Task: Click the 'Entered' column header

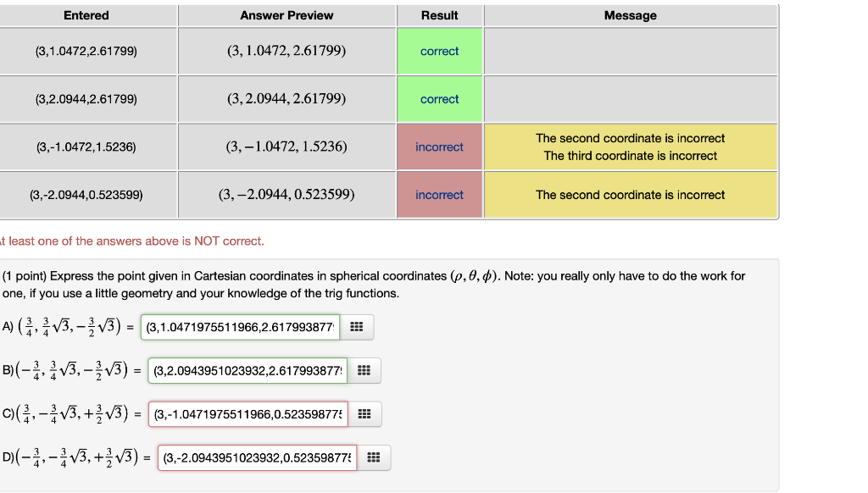Action: click(x=87, y=15)
